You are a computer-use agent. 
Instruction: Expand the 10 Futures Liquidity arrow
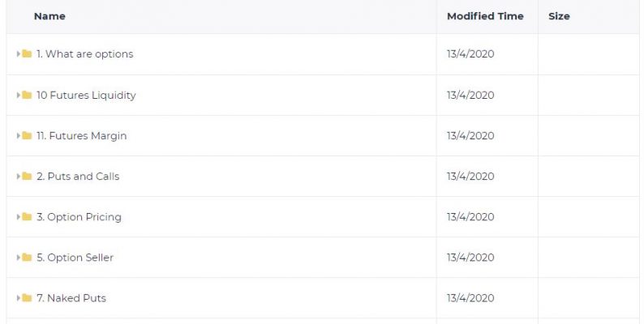(x=19, y=95)
